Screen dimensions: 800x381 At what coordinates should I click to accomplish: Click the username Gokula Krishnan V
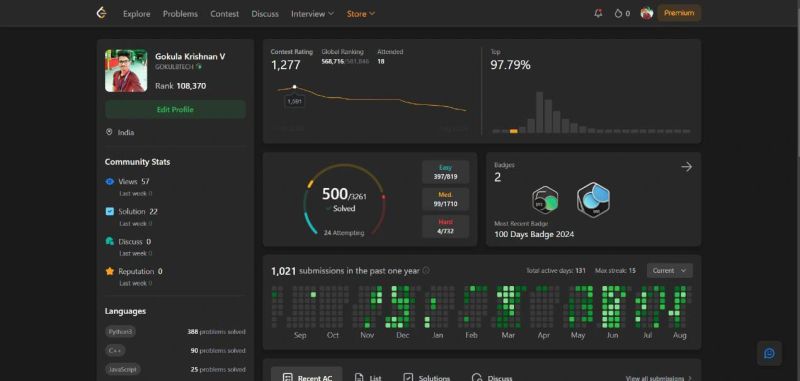tap(190, 57)
